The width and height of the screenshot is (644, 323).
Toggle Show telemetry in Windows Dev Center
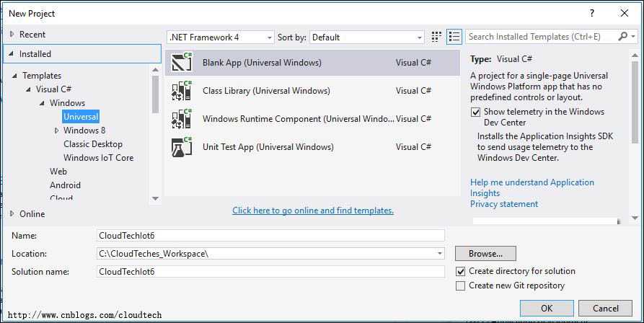(x=475, y=112)
